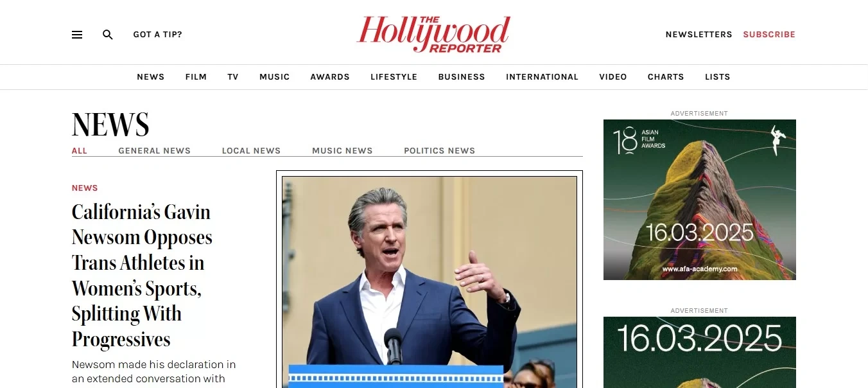868x388 pixels.
Task: Switch to the Local News tab
Action: 251,151
